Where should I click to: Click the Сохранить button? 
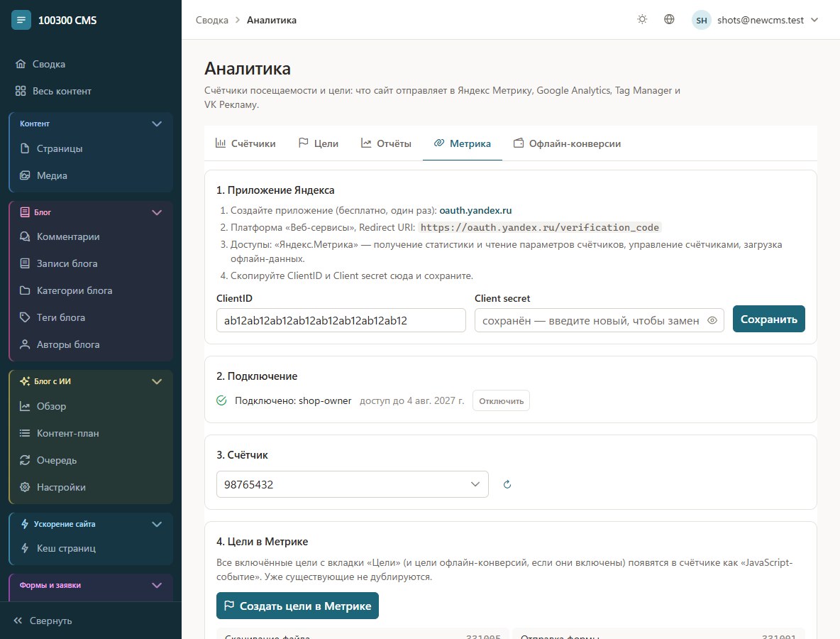(769, 319)
